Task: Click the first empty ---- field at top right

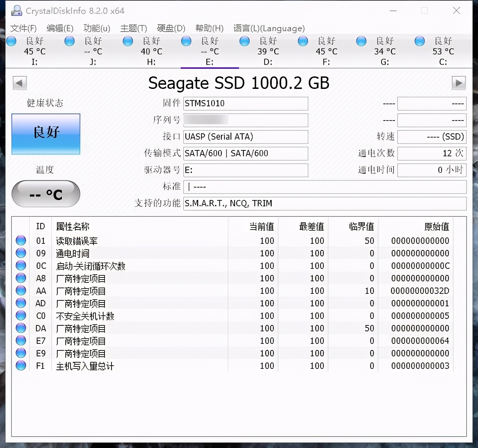Action: point(432,103)
